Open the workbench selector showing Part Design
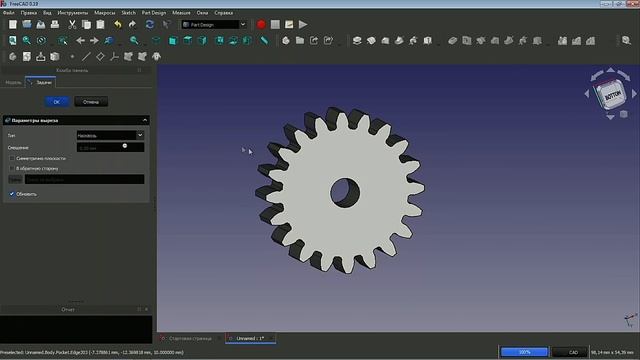 click(214, 24)
